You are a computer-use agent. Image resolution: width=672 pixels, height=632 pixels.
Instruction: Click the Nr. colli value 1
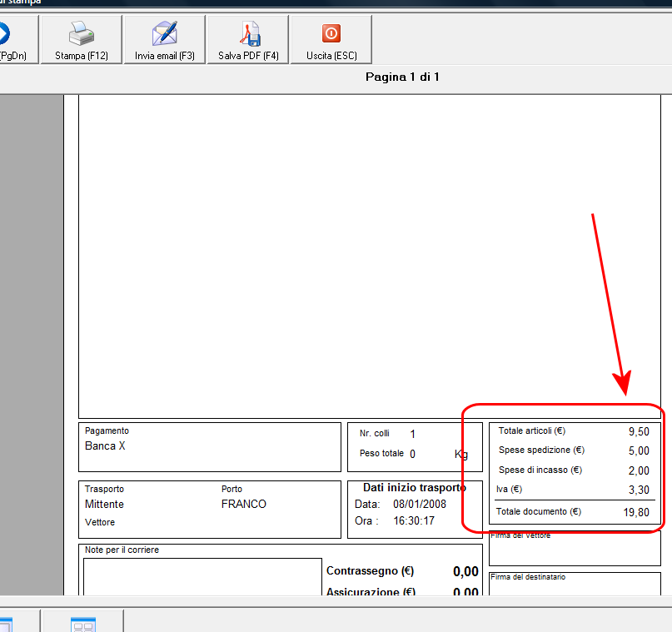[412, 434]
